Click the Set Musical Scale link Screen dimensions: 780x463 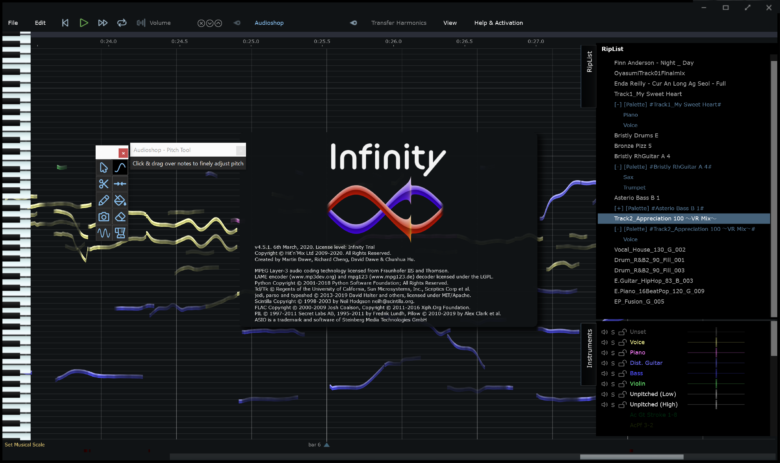tap(24, 445)
